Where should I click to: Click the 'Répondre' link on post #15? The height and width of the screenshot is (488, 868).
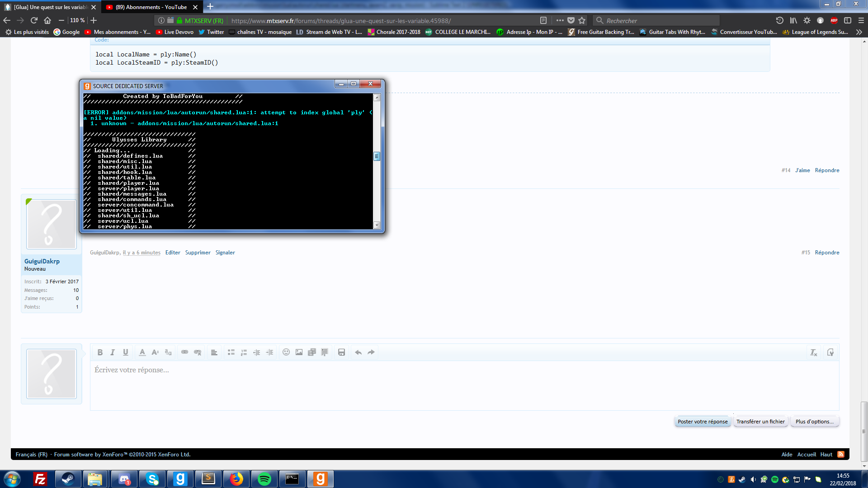click(x=827, y=252)
